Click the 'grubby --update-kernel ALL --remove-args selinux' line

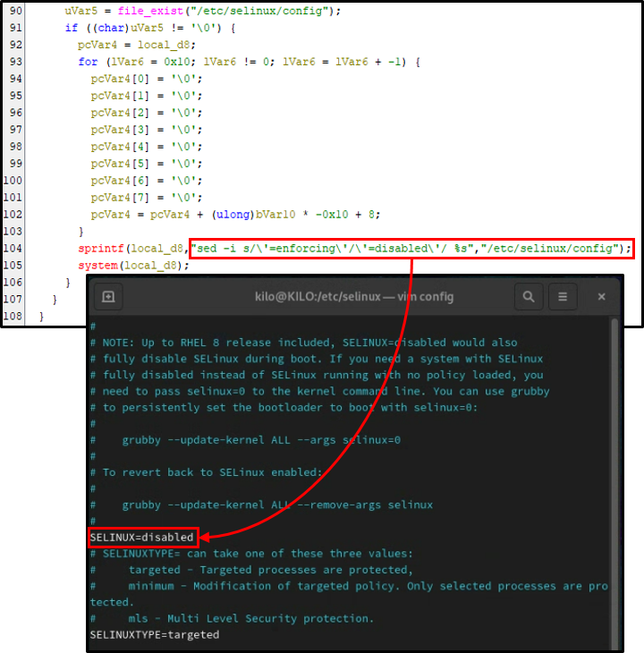(261, 505)
